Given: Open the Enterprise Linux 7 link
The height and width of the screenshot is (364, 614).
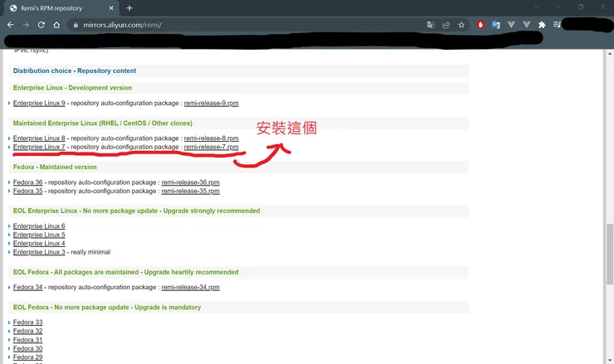Looking at the screenshot, I should pyautogui.click(x=39, y=147).
